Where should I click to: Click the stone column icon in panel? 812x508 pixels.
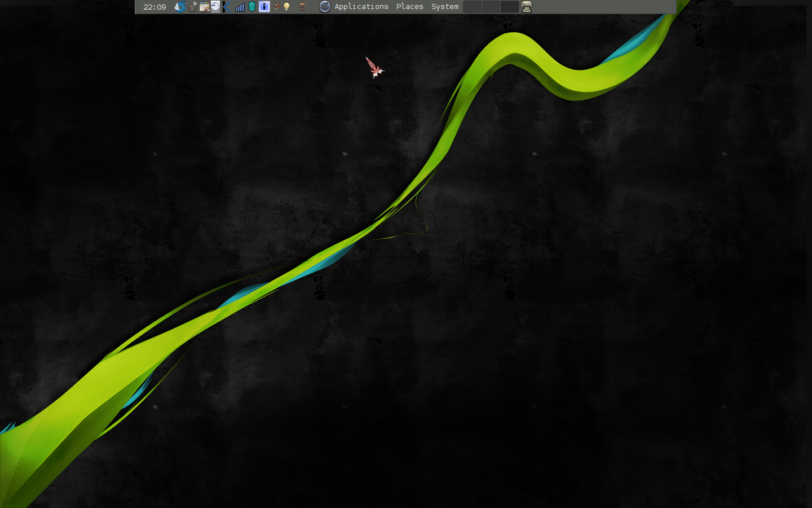click(527, 7)
